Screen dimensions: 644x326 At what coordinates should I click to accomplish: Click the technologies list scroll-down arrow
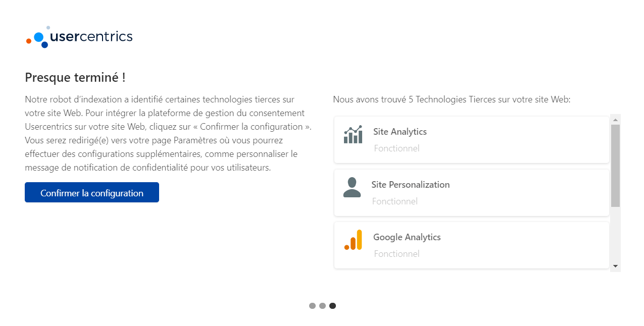point(615,266)
